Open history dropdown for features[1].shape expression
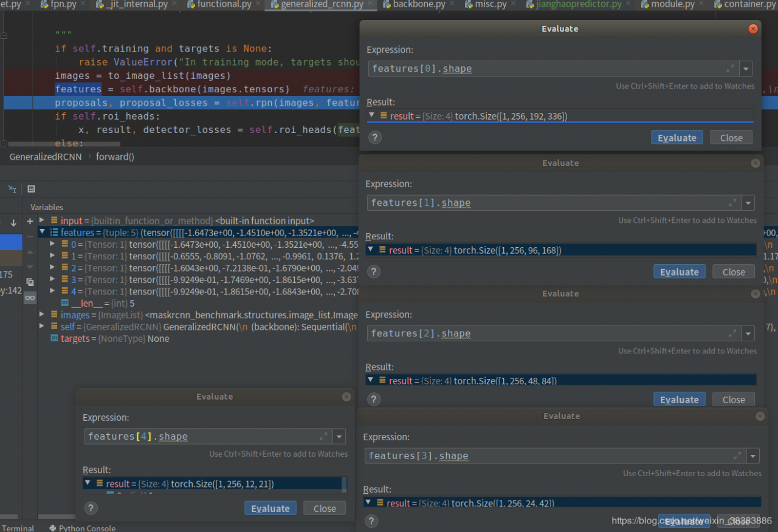The height and width of the screenshot is (532, 778). tap(749, 203)
